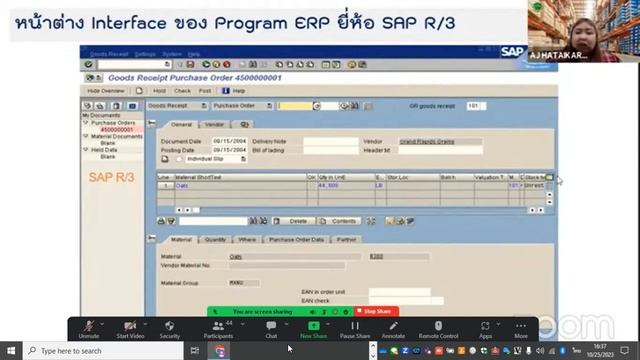Select purchase order 4500000001 in the tree
Screen dimensions: 640x360
[x=117, y=129]
